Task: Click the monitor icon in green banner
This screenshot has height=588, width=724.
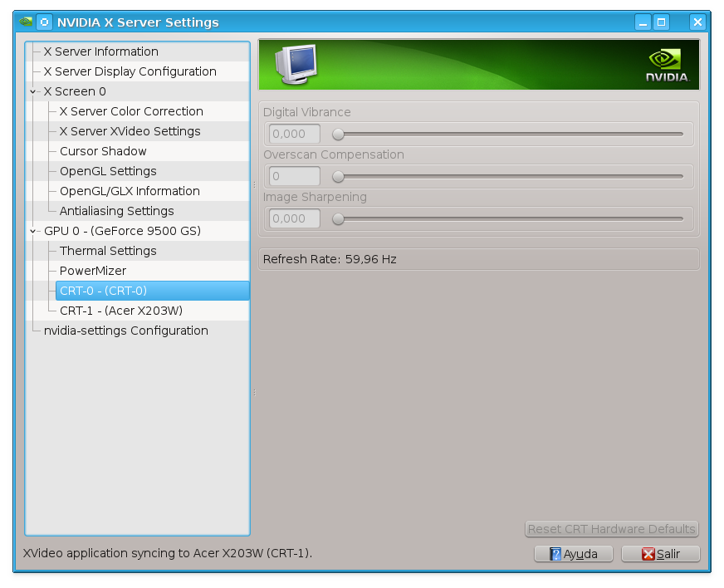Action: (x=296, y=64)
